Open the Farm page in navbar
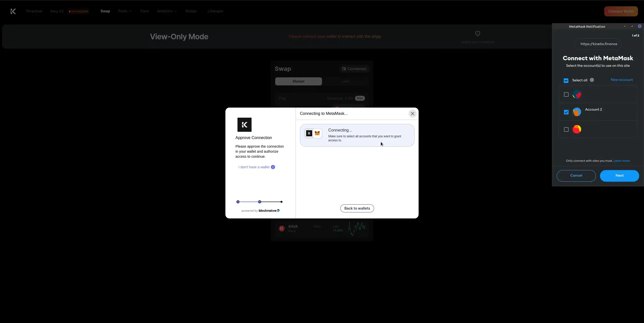This screenshot has height=323, width=644. pos(144,11)
